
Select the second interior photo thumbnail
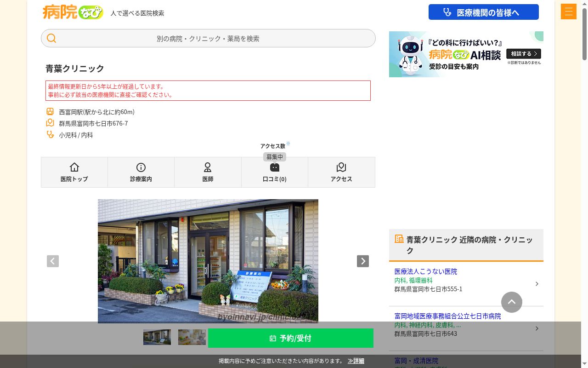[x=192, y=337]
